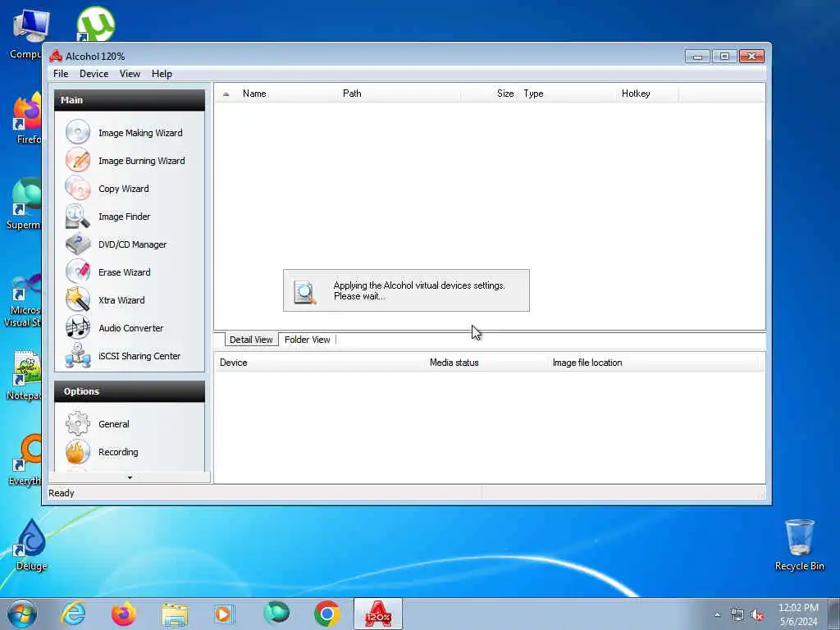Screen dimensions: 840x630
Task: Show hidden tray icons arrow
Action: click(x=717, y=615)
